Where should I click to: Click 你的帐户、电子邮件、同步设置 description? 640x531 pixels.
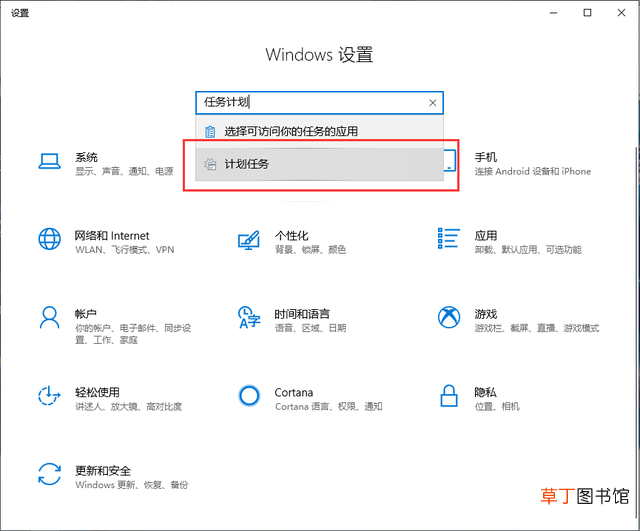pyautogui.click(x=133, y=334)
